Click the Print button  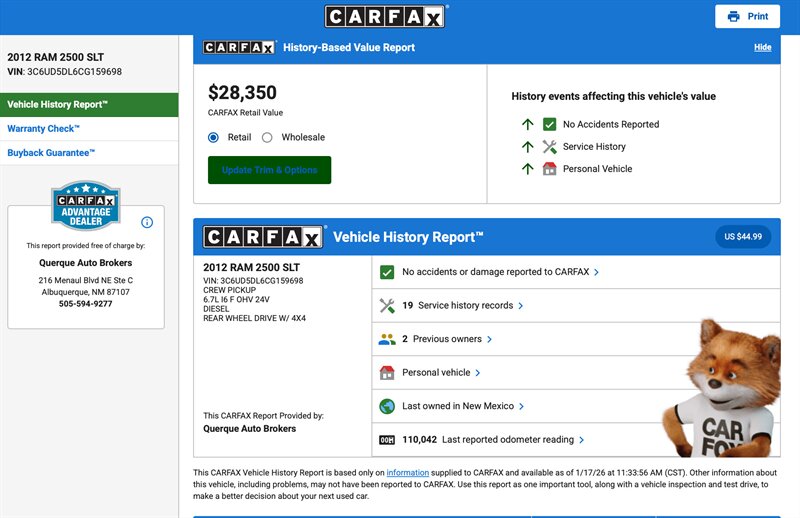point(748,17)
